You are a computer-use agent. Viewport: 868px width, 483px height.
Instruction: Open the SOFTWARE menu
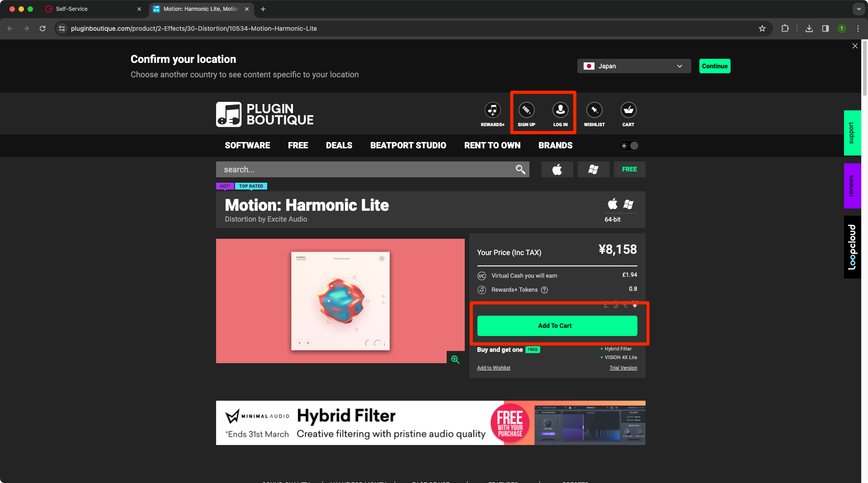click(x=247, y=146)
